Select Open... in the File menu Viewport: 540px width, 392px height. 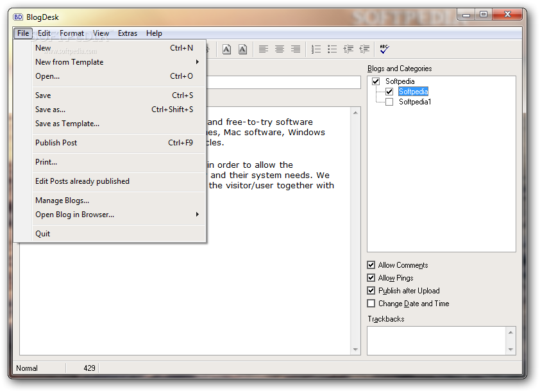click(119, 76)
